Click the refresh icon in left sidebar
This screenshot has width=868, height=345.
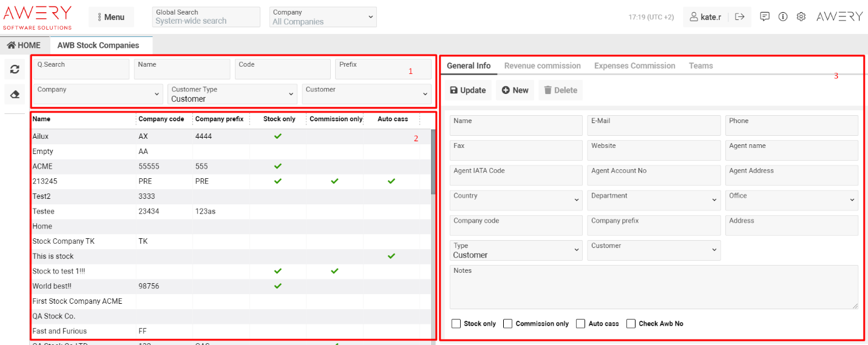point(15,70)
